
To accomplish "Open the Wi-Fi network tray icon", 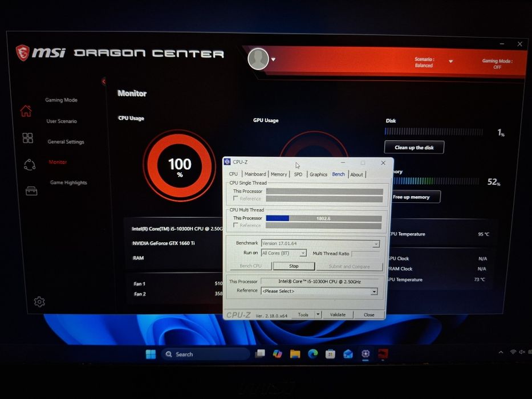I will point(513,352).
